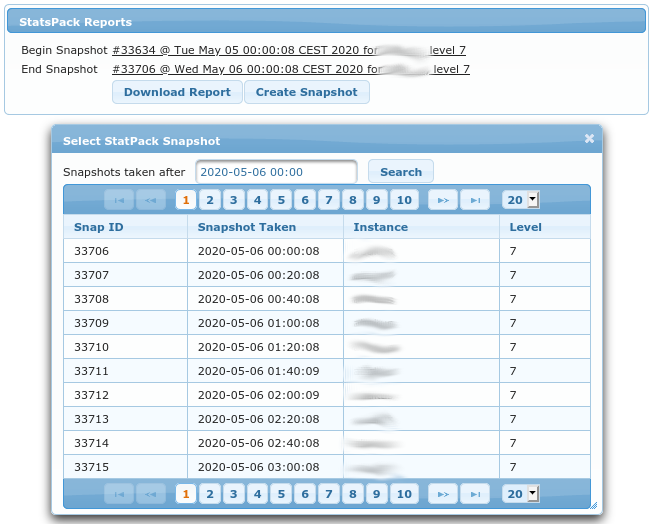Select snapshot row 33711
Viewport: 652px width, 524px height.
click(x=327, y=371)
